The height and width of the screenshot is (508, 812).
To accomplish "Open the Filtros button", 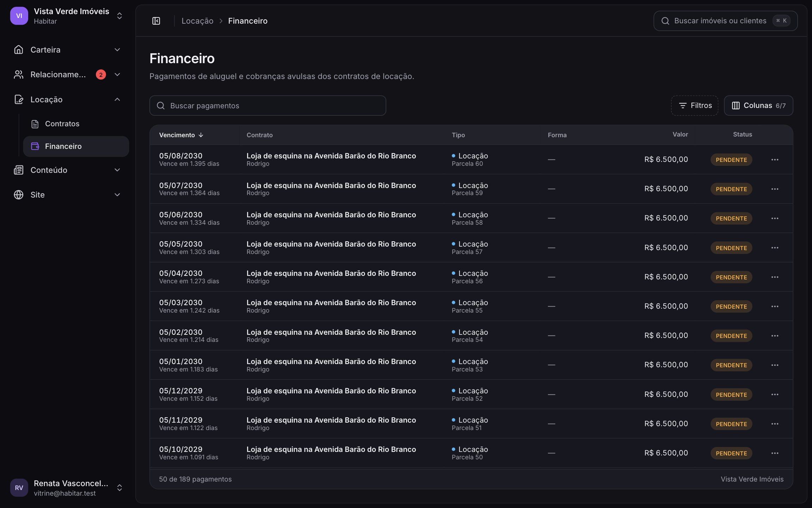I will [695, 105].
